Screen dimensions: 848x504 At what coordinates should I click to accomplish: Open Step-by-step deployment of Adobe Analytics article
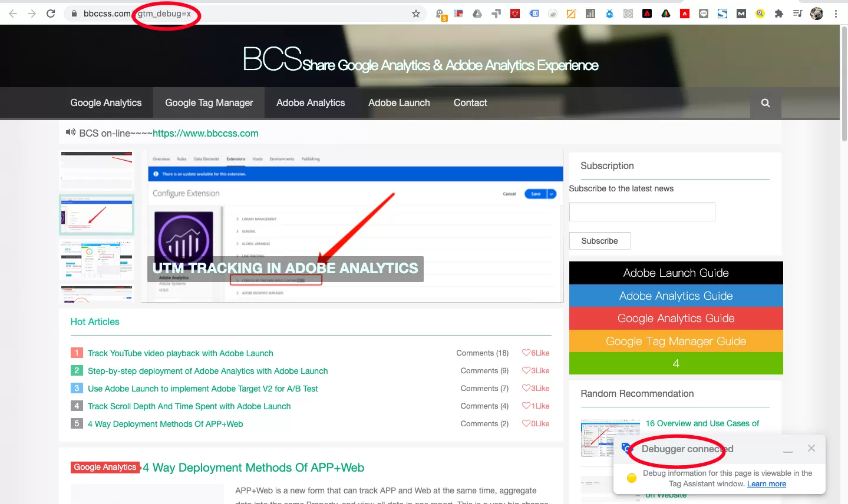click(x=208, y=371)
